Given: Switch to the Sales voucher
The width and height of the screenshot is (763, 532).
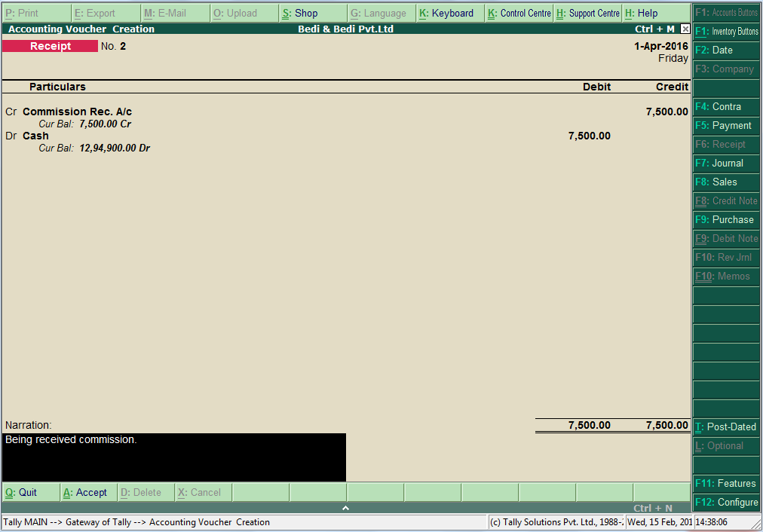Looking at the screenshot, I should coord(725,182).
